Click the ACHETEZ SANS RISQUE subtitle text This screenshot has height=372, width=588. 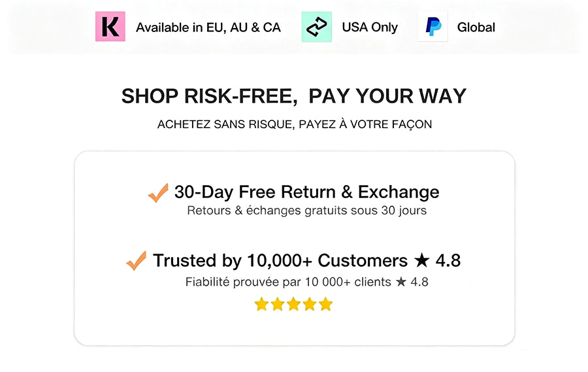coord(295,124)
